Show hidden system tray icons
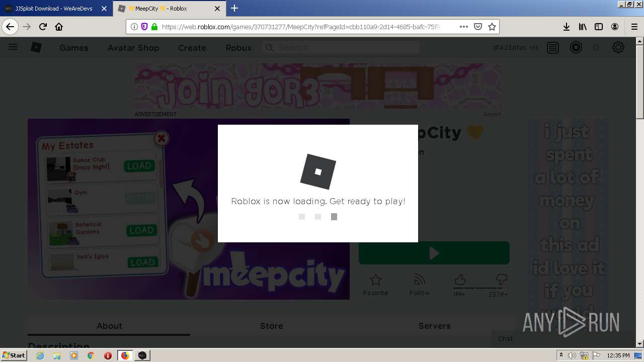The height and width of the screenshot is (362, 644). pos(561,355)
